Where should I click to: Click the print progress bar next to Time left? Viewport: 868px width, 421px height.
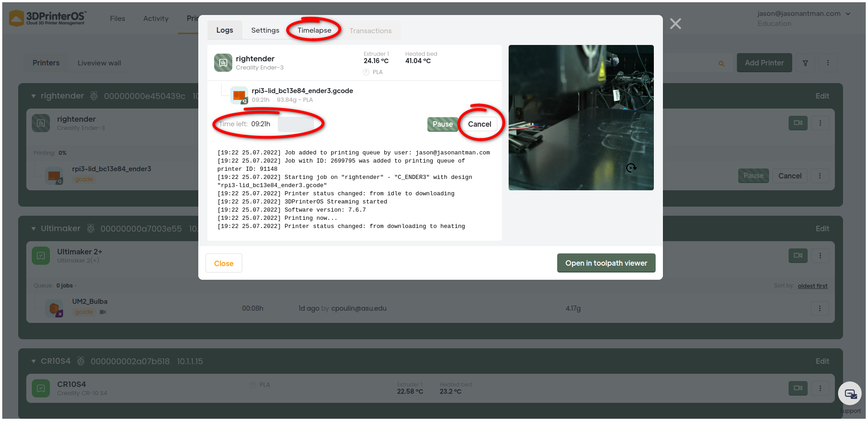pyautogui.click(x=296, y=124)
